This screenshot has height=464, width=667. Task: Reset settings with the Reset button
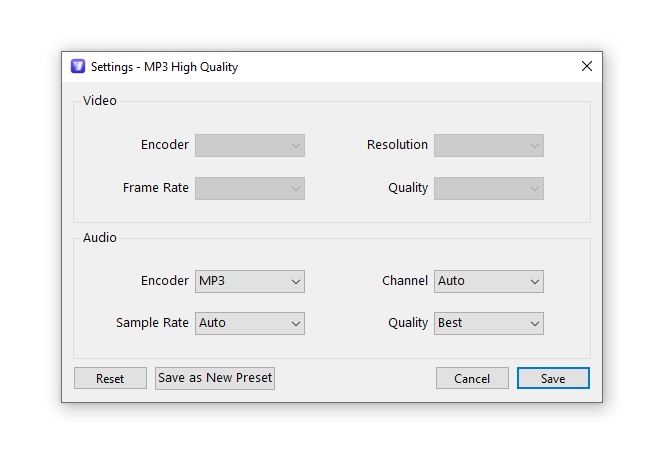[x=110, y=378]
